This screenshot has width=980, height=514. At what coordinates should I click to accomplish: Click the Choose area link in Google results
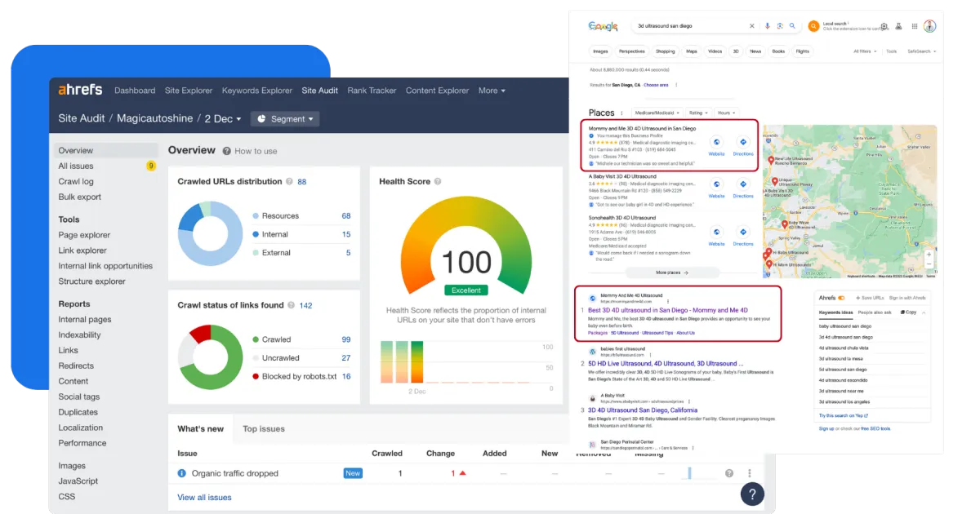point(656,85)
